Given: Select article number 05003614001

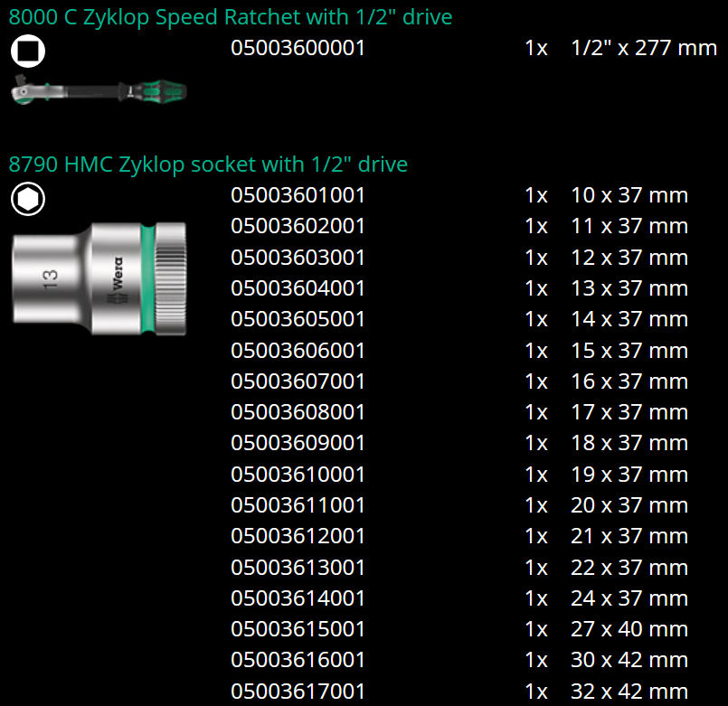Looking at the screenshot, I should click(298, 598).
